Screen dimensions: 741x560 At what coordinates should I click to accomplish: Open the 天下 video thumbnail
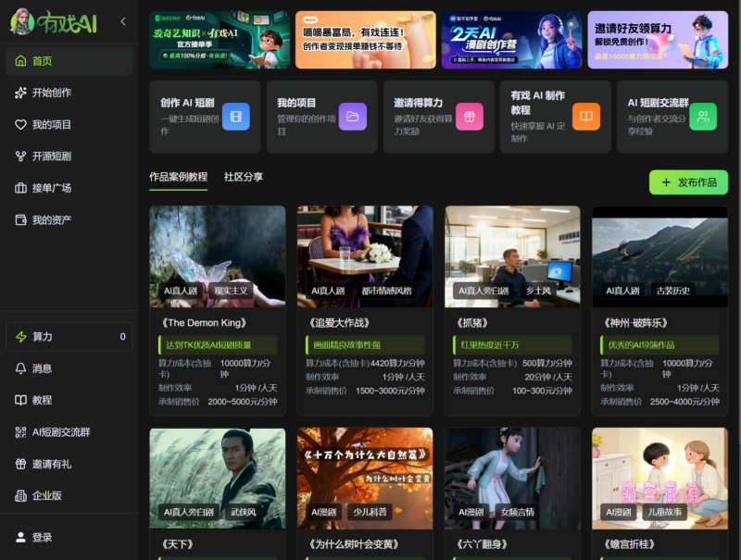[x=218, y=479]
